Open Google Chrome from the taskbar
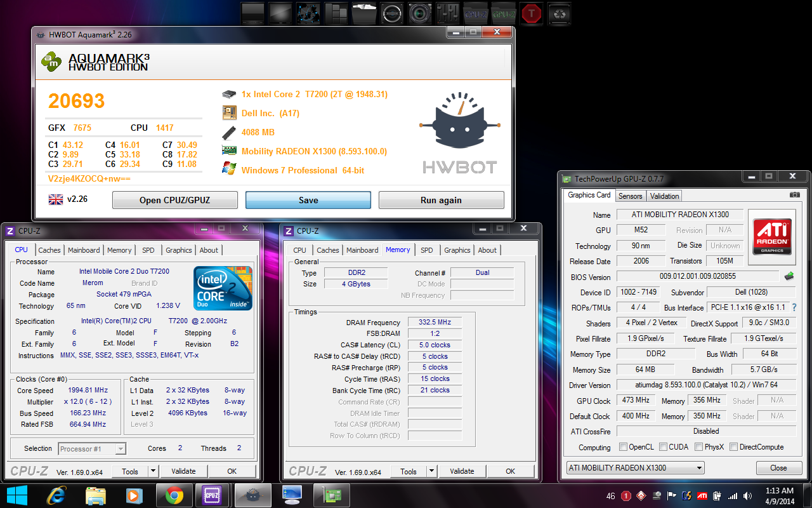Screen dimensions: 812x508 click(x=174, y=495)
